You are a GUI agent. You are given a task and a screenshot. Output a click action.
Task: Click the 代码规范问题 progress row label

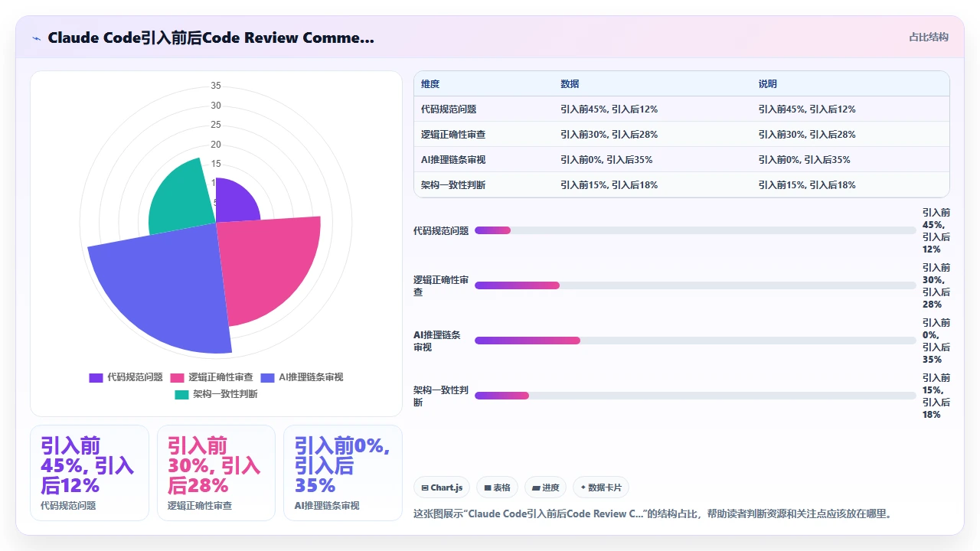[441, 230]
